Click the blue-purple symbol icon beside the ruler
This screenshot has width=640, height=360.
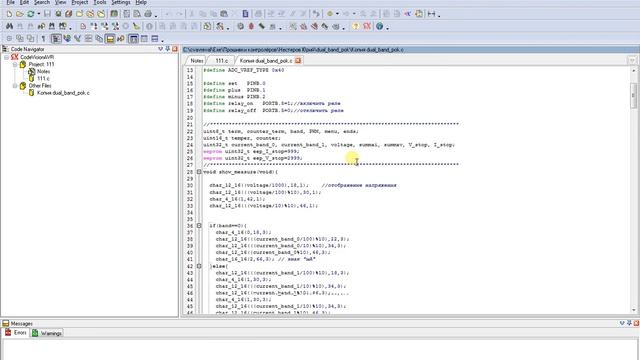coord(408,14)
